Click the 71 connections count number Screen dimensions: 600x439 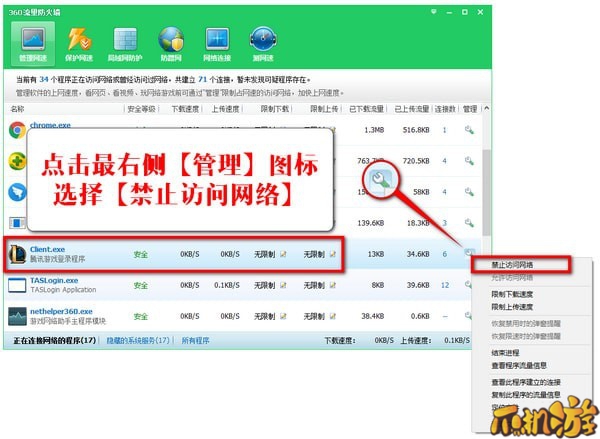[x=202, y=80]
